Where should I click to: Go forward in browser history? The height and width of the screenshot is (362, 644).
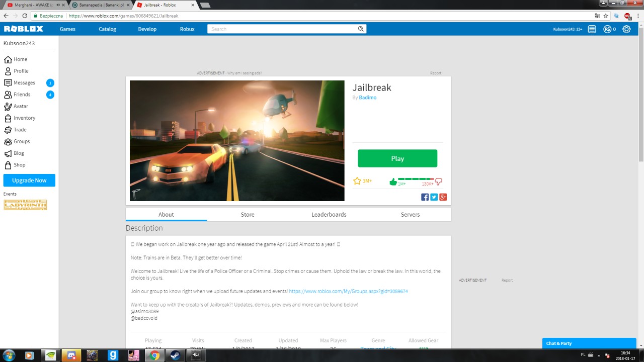(15, 16)
